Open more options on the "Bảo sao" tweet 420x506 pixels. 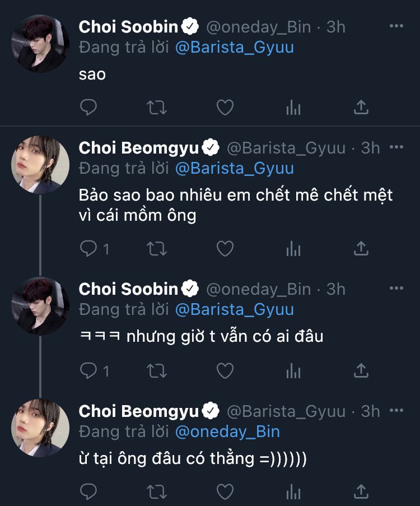coord(396,147)
